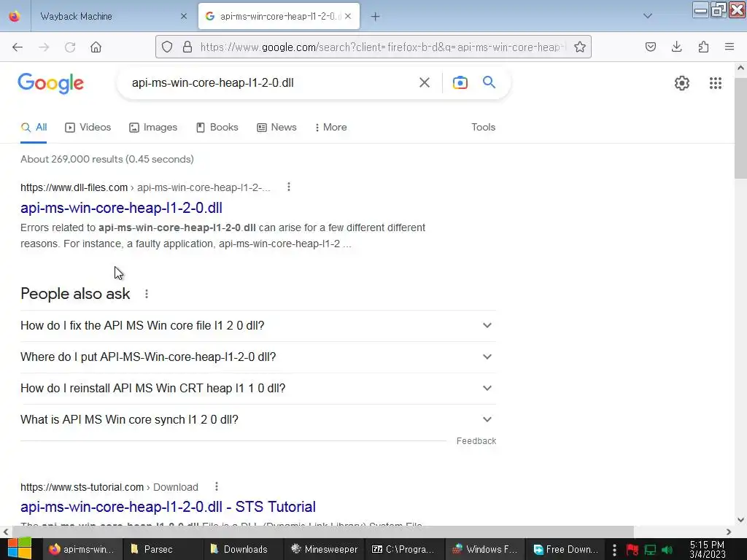Click the horizontal scrollbar thumb
The height and width of the screenshot is (560, 747).
[x=322, y=532]
